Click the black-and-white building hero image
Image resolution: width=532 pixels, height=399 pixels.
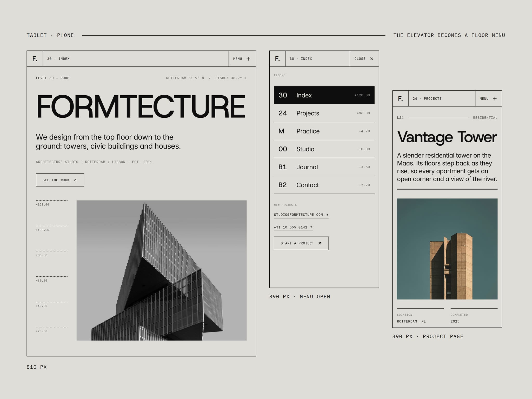pos(162,270)
